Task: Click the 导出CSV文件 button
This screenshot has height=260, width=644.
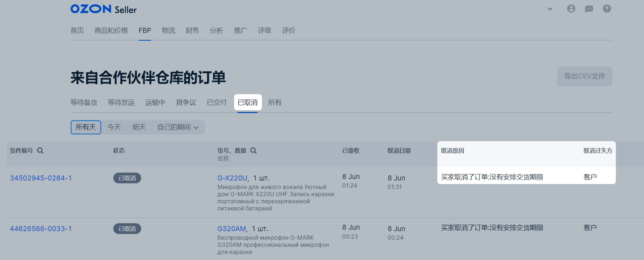Action: [584, 76]
